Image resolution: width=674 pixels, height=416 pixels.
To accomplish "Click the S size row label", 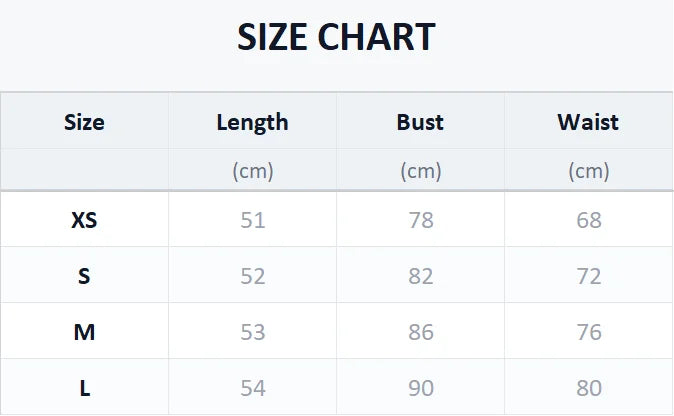I will click(84, 276).
